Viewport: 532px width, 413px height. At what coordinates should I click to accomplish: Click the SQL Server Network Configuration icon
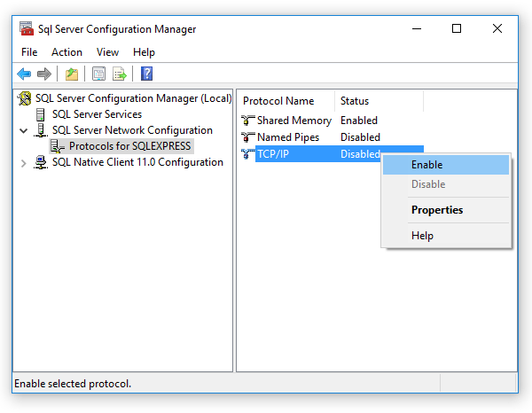coord(41,130)
